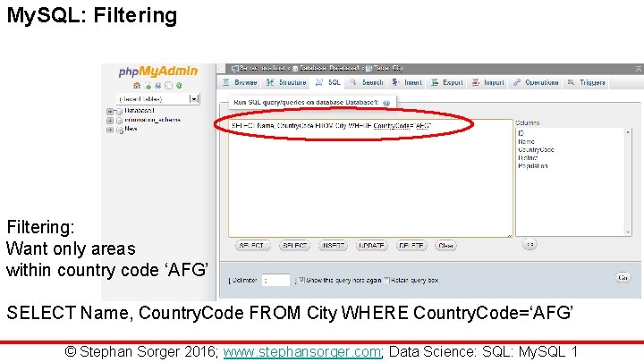Expand the New tree node
The image size is (644, 362).
(110, 130)
